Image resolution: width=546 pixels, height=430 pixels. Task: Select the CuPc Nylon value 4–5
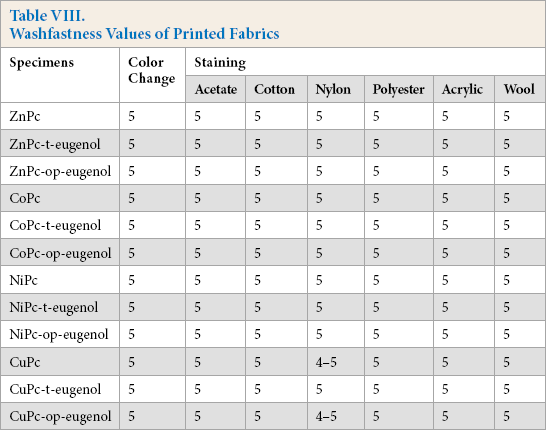pos(326,362)
